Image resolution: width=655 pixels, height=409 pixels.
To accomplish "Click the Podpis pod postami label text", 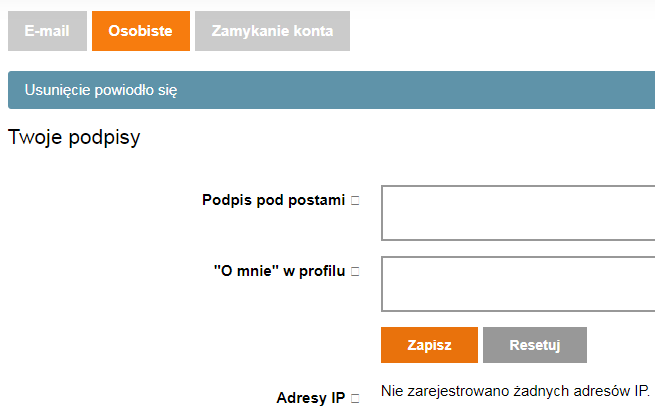I will [x=273, y=200].
